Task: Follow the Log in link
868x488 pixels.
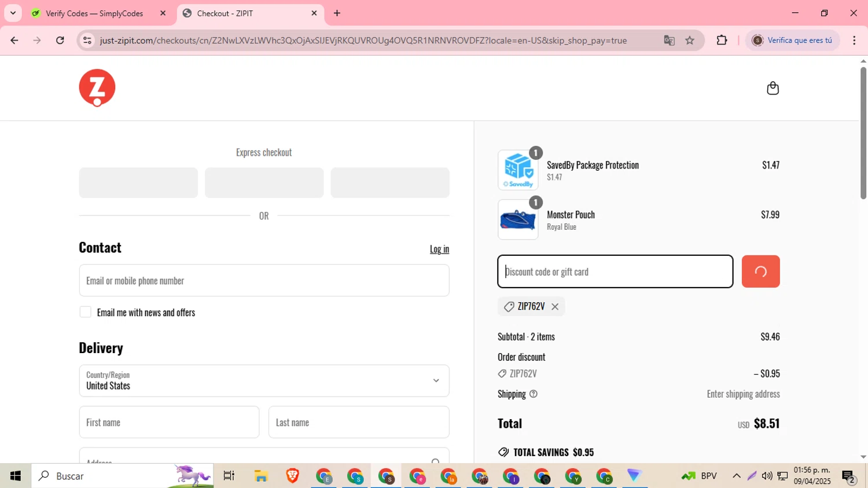Action: tap(439, 249)
